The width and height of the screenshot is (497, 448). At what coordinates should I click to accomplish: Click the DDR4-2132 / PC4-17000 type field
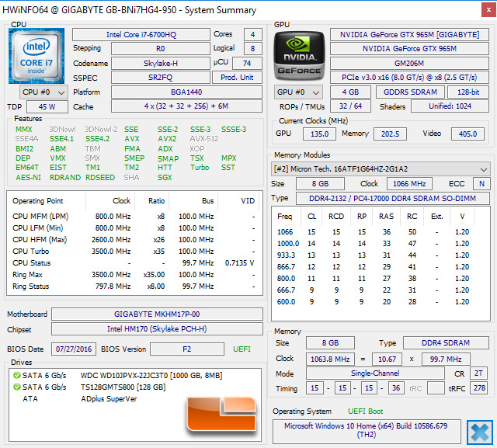click(x=392, y=198)
